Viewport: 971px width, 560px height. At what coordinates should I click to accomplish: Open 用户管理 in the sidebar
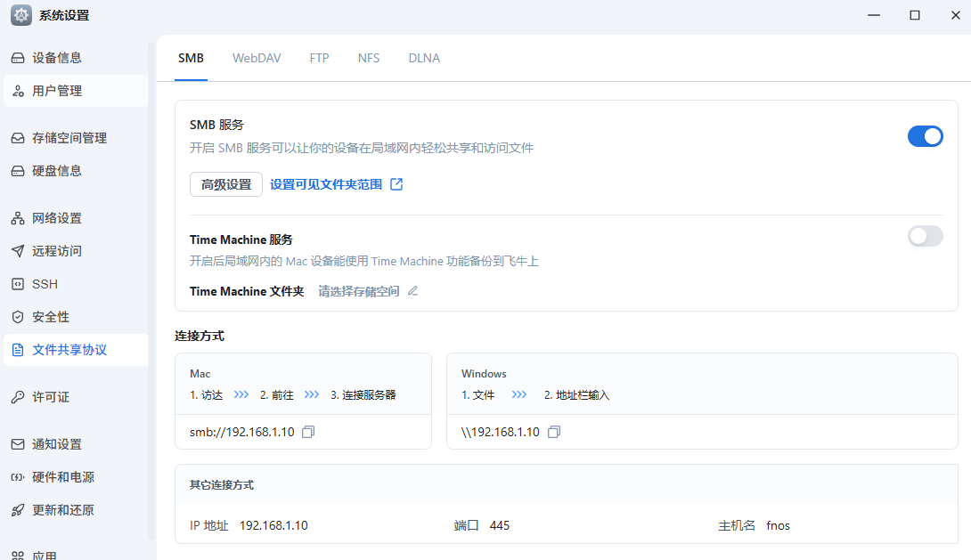[x=57, y=91]
